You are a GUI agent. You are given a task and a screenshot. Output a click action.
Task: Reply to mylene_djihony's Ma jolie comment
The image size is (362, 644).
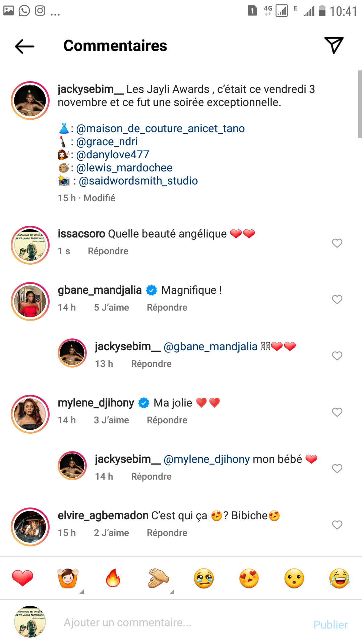(x=167, y=420)
